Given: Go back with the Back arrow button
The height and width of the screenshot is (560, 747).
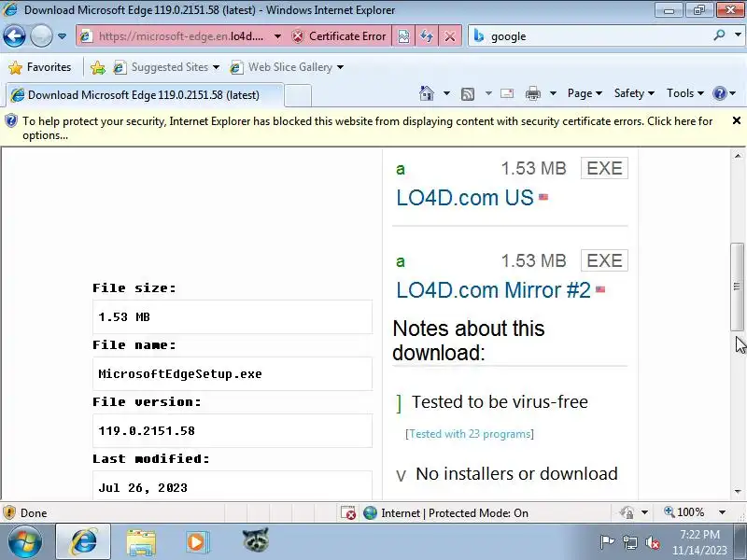Looking at the screenshot, I should coord(14,36).
